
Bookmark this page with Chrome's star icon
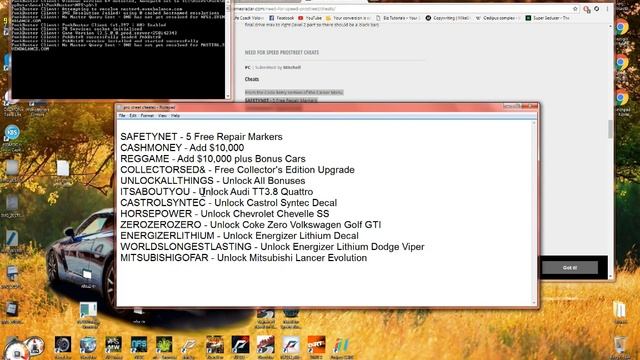point(575,9)
